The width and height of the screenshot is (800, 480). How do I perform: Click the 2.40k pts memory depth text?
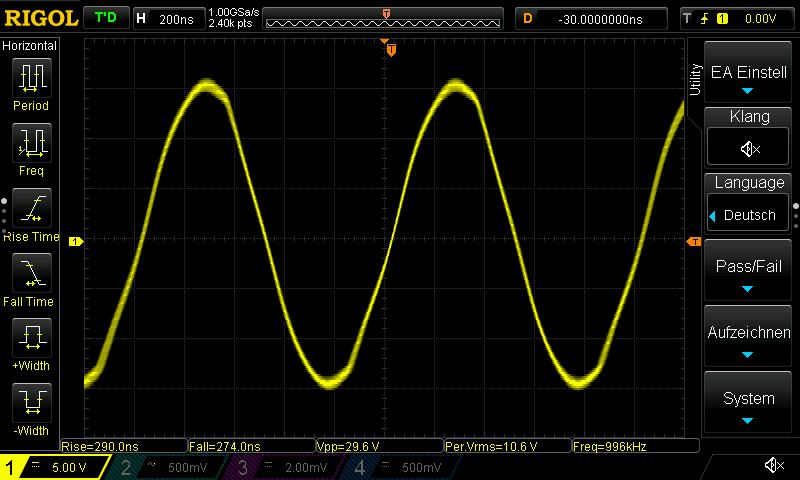(x=231, y=23)
